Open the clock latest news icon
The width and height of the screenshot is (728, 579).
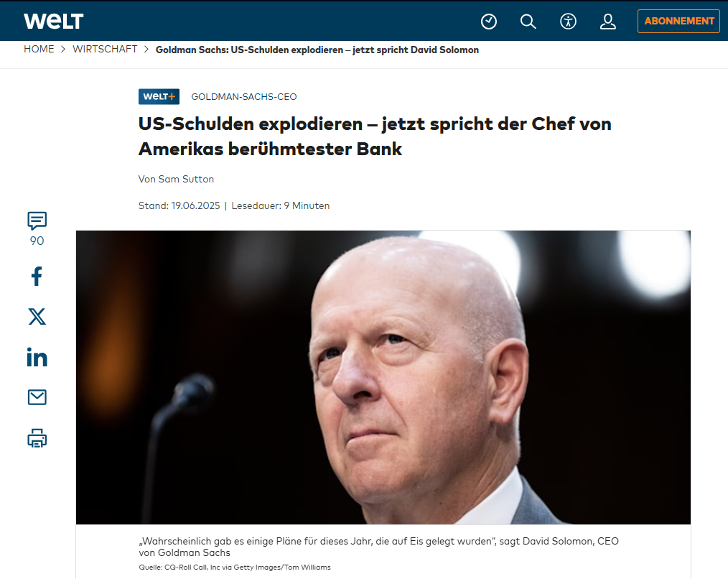click(488, 22)
